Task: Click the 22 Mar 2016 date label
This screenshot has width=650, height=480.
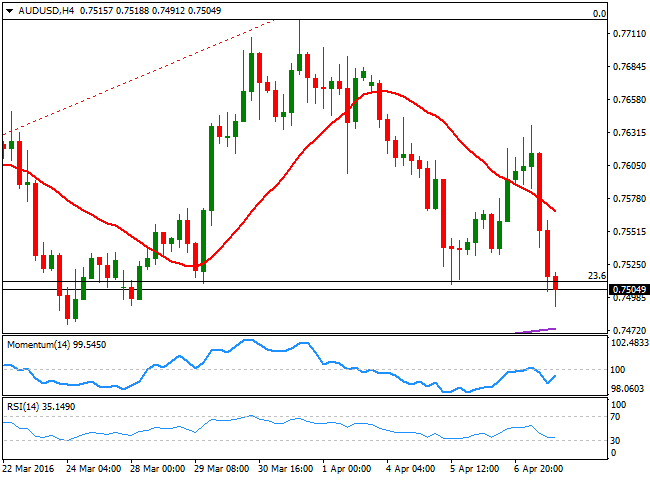Action: pos(28,469)
